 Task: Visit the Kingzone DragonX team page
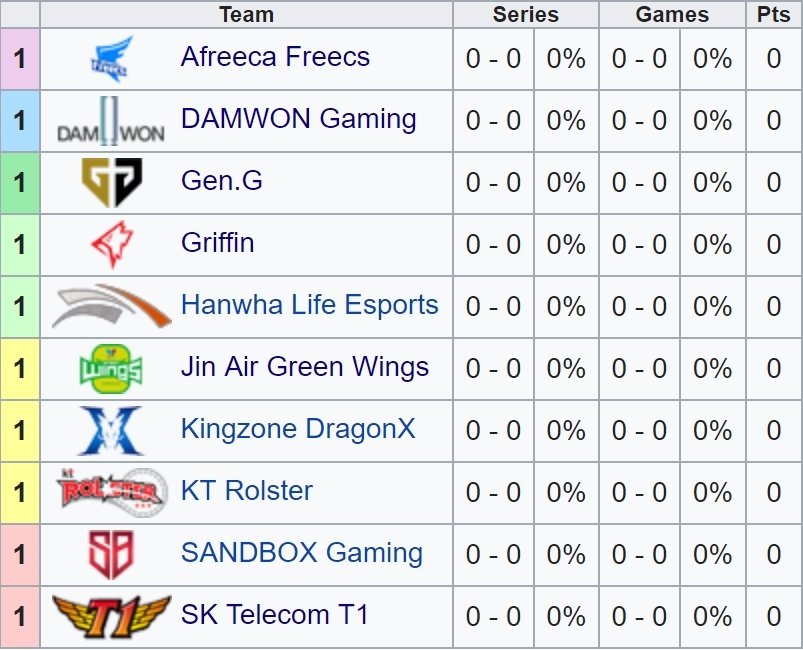coord(298,429)
